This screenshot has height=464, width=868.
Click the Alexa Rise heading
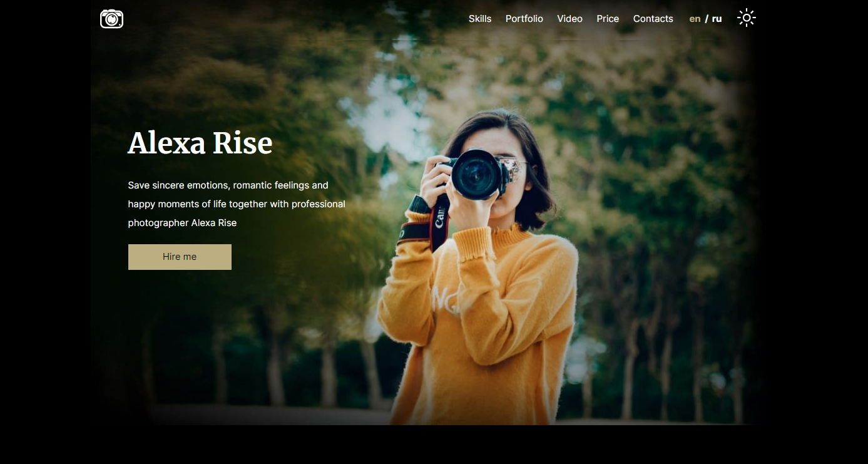(x=200, y=143)
